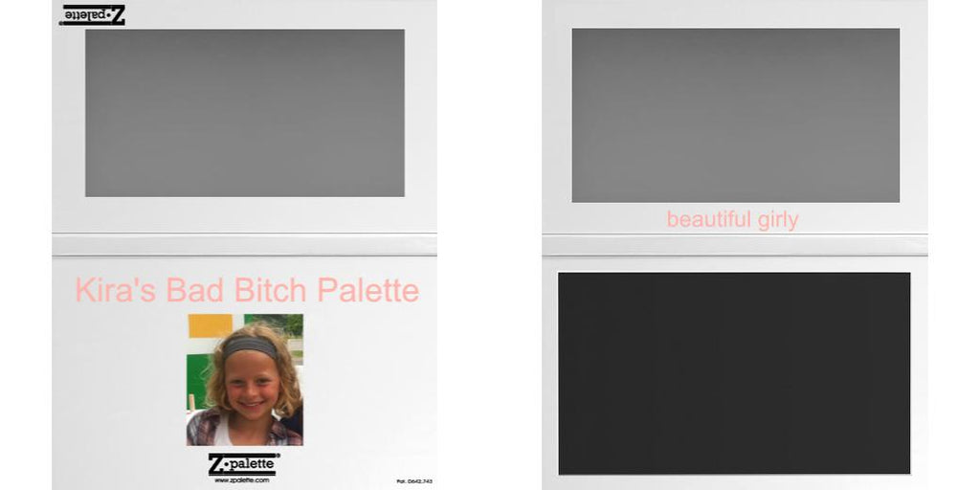Click the Pat. D642,743 patent text
Viewport: 980px width, 490px height.
(413, 480)
